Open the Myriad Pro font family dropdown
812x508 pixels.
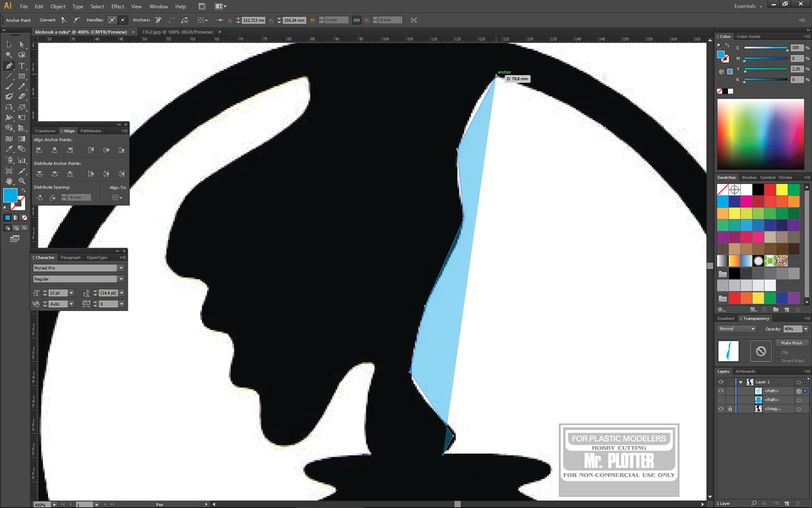121,268
